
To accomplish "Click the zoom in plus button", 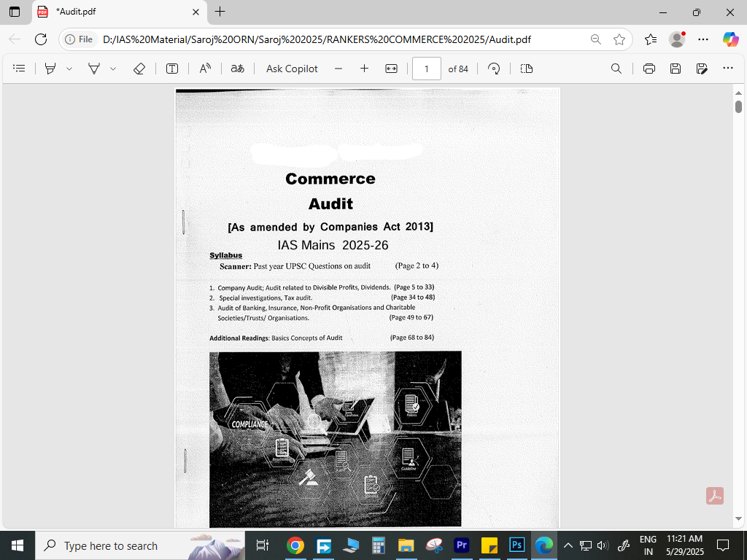I will [x=364, y=69].
